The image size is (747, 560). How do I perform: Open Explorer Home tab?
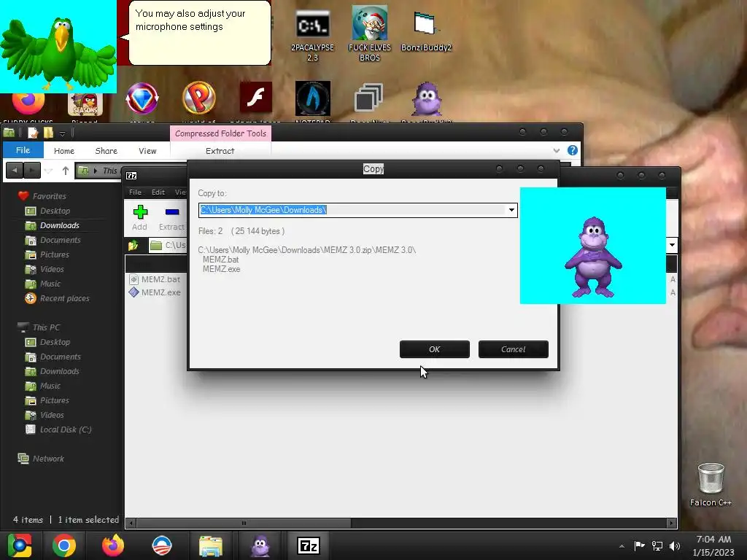pyautogui.click(x=64, y=150)
